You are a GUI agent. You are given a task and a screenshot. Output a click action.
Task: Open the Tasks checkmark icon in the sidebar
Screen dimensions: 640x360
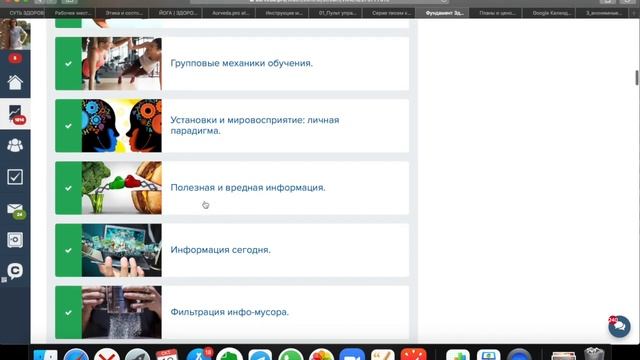pyautogui.click(x=15, y=177)
